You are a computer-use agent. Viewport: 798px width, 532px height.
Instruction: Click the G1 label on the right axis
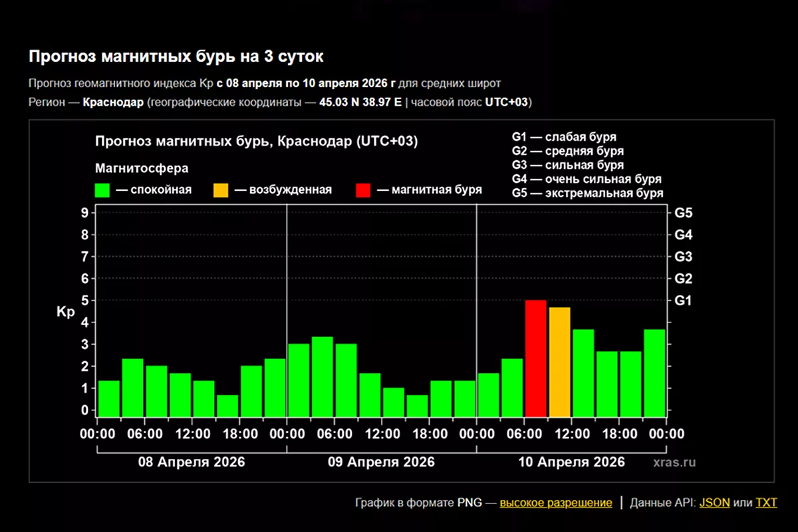tap(684, 301)
